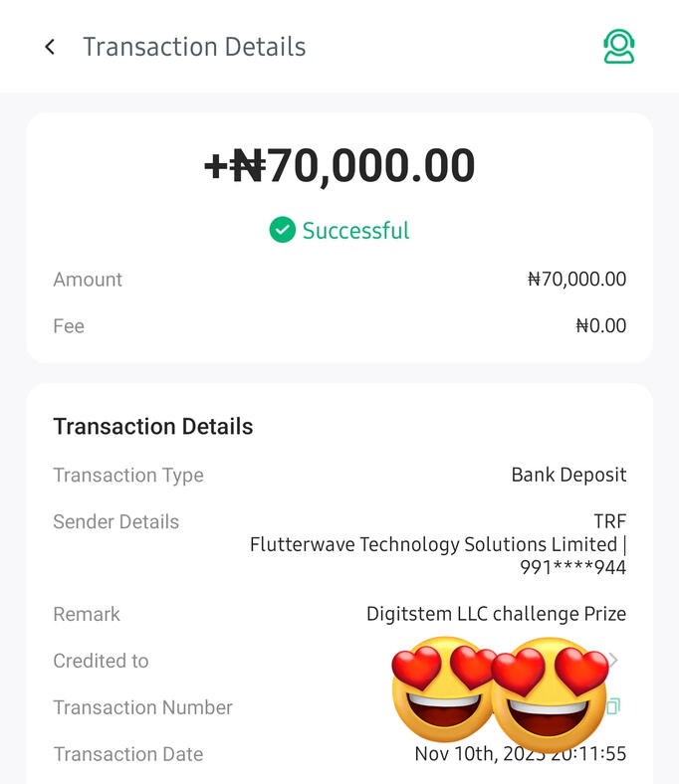Click the bold Transaction Details section heading

pos(153,427)
